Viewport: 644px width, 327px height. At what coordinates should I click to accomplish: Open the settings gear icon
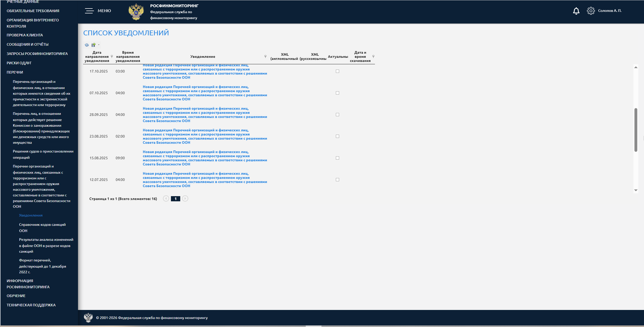(591, 11)
